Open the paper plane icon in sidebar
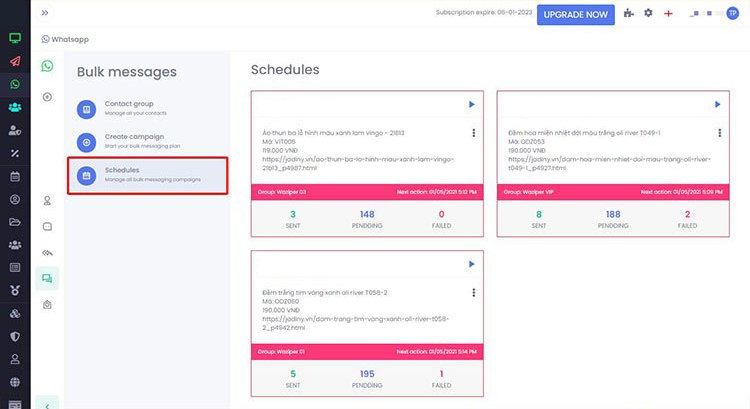The width and height of the screenshot is (750, 409). coord(15,61)
